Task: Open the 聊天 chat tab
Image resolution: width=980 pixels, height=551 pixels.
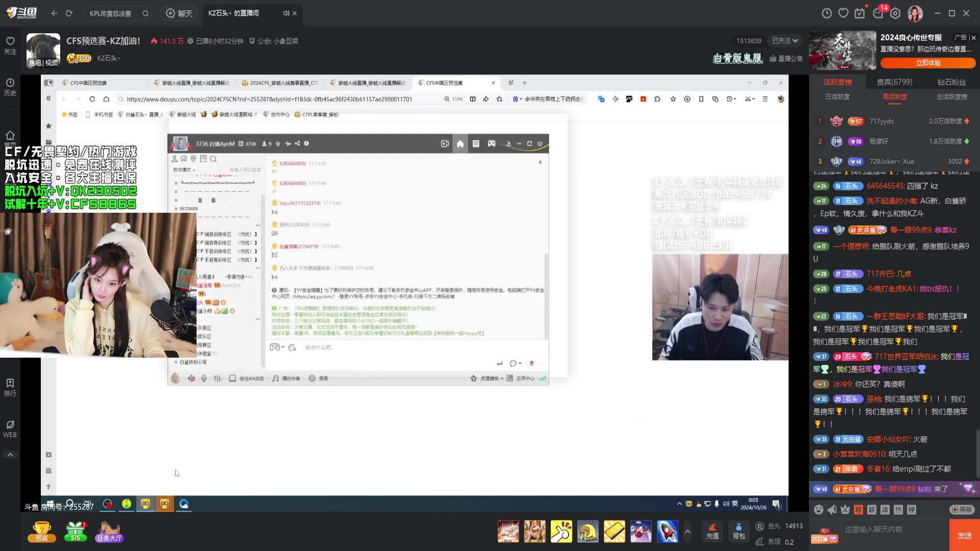Action: [x=180, y=13]
